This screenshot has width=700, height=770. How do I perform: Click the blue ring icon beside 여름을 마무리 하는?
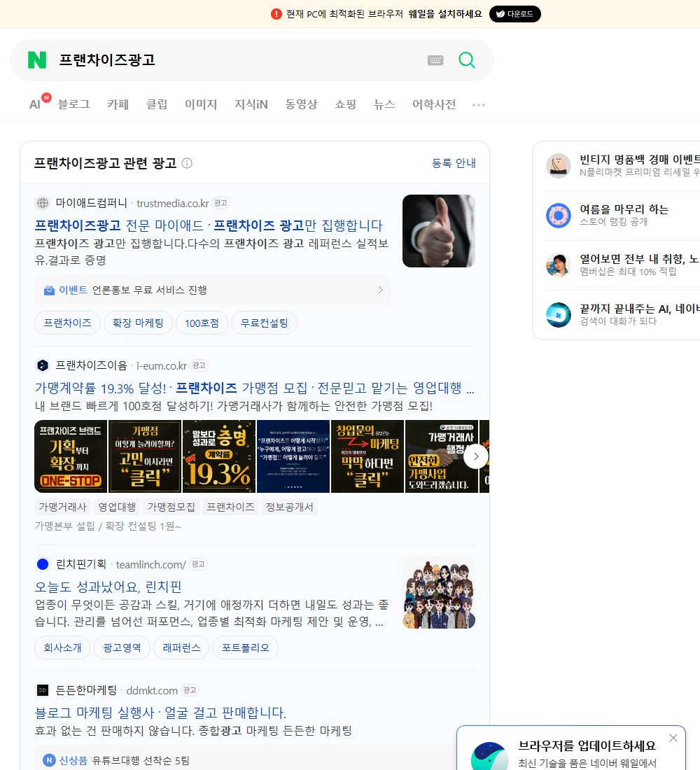click(559, 215)
